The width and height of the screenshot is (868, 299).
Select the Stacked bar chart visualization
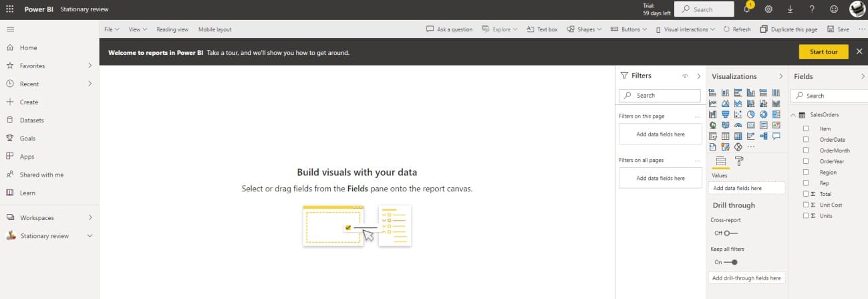(x=713, y=92)
